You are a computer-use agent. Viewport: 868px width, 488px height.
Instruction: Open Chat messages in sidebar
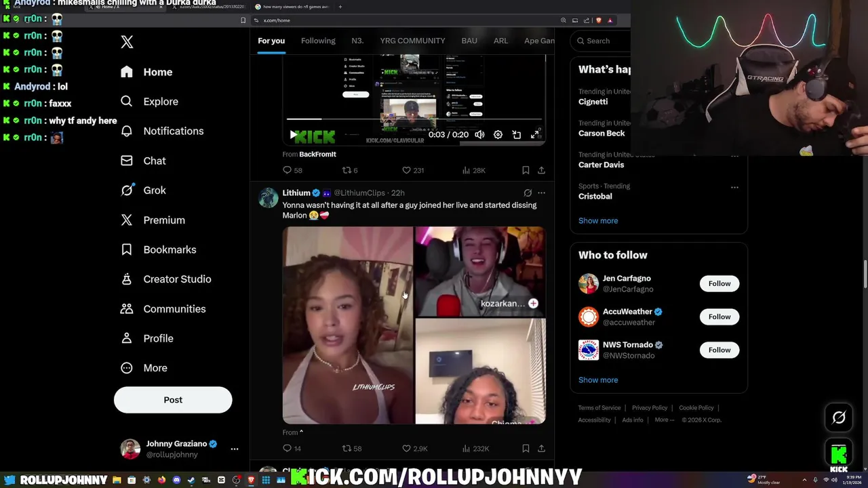coord(143,161)
